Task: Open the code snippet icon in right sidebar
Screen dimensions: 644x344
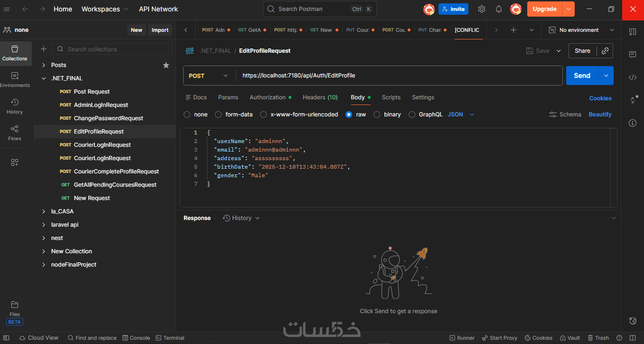Action: tap(633, 77)
